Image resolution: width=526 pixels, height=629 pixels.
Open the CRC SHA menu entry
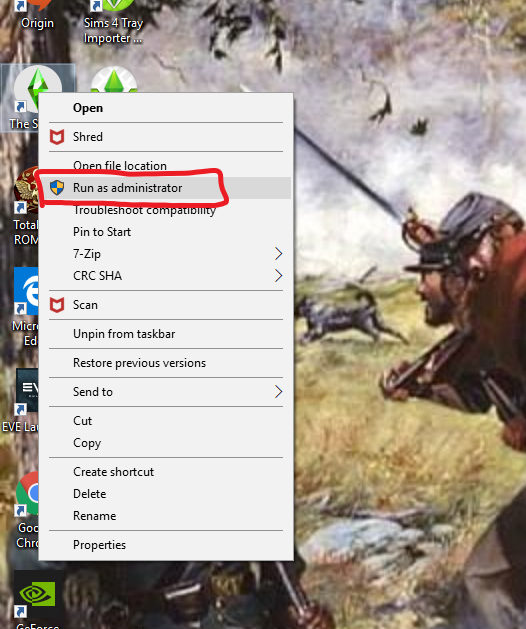(x=166, y=276)
